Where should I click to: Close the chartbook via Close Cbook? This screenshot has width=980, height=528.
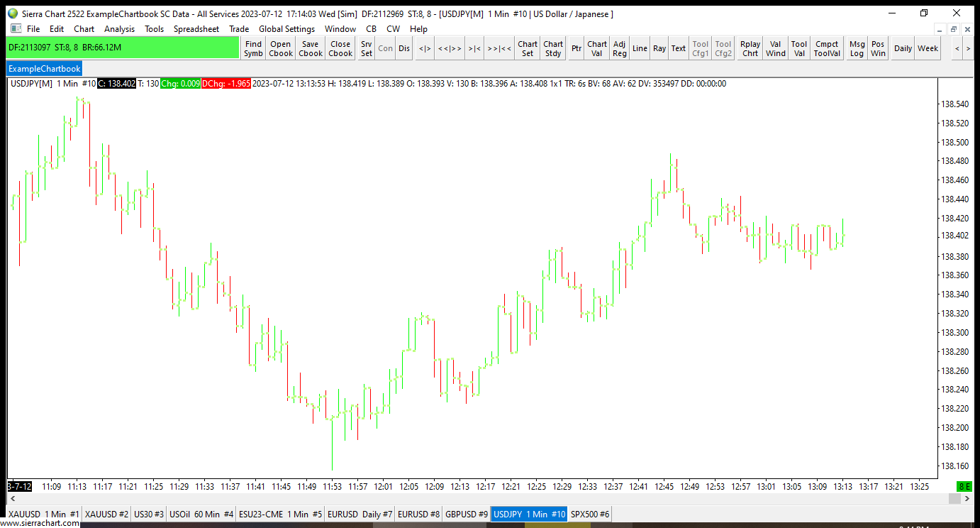pyautogui.click(x=340, y=48)
